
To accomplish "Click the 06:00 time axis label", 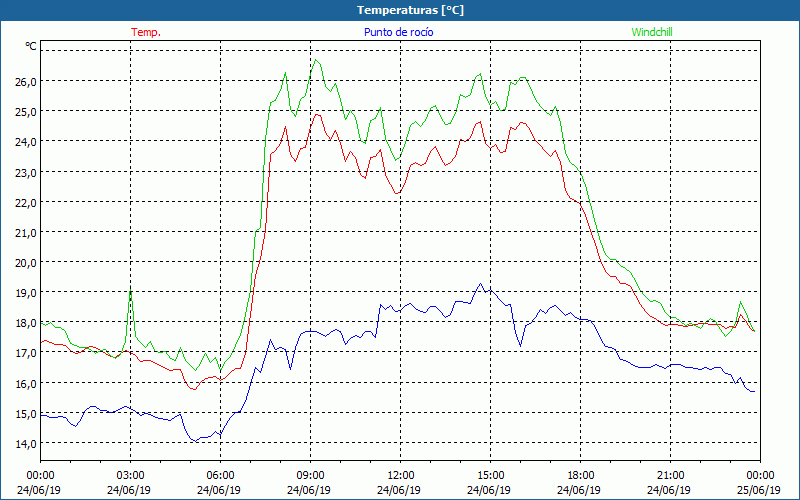I will pos(220,476).
